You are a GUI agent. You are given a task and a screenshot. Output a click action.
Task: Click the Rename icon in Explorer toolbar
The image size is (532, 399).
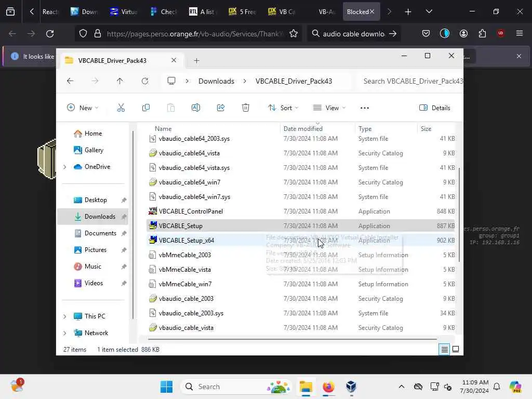[x=196, y=108]
